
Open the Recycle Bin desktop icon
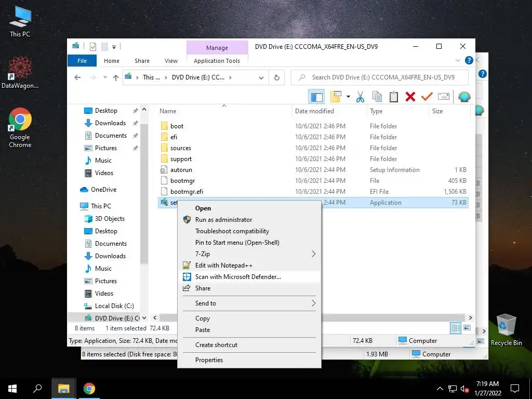point(506,330)
